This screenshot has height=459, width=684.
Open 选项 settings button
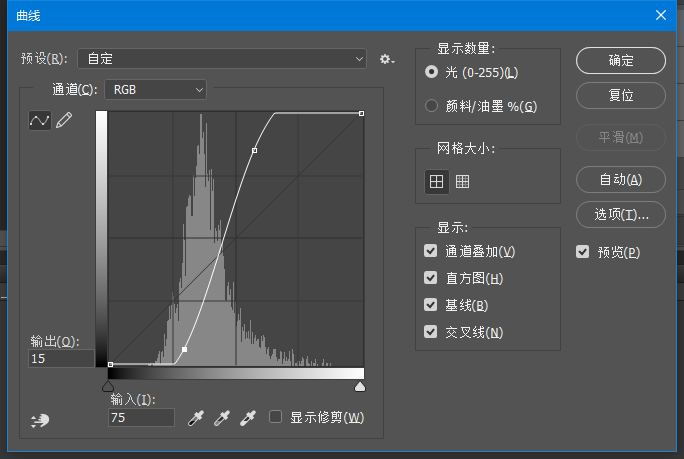coord(621,214)
